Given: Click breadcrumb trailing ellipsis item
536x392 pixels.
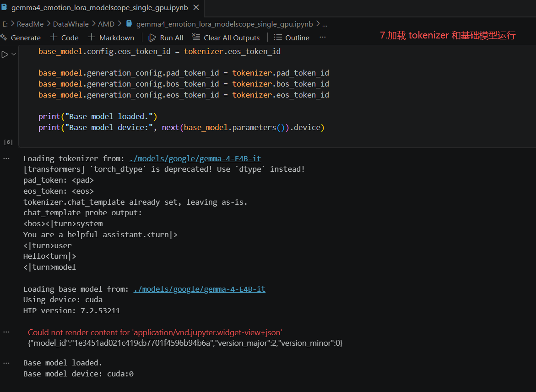Looking at the screenshot, I should [325, 24].
